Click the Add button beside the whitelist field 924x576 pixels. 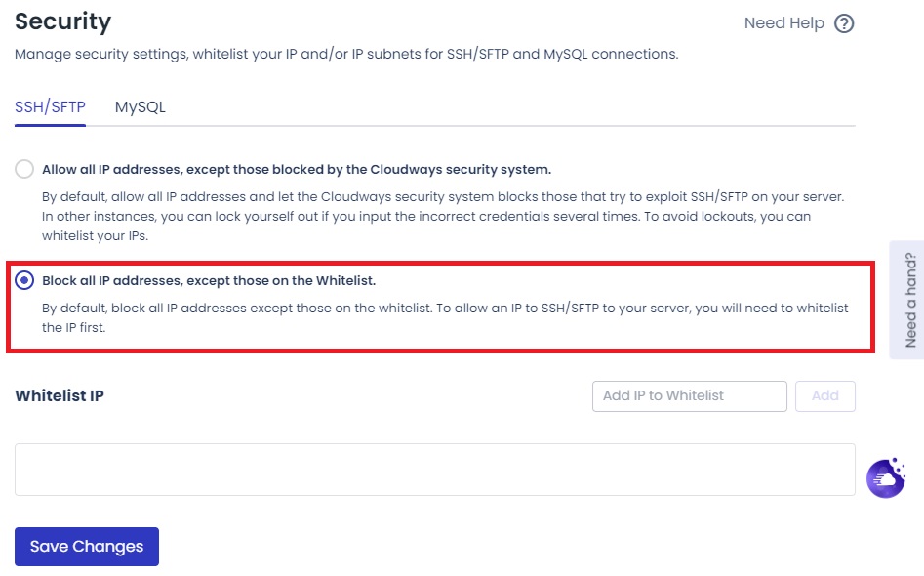click(x=825, y=396)
